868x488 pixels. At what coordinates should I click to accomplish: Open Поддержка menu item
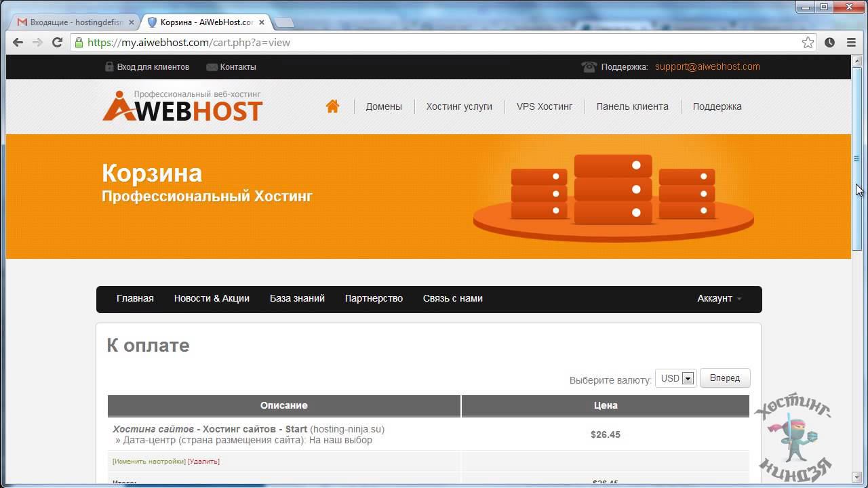pos(717,106)
